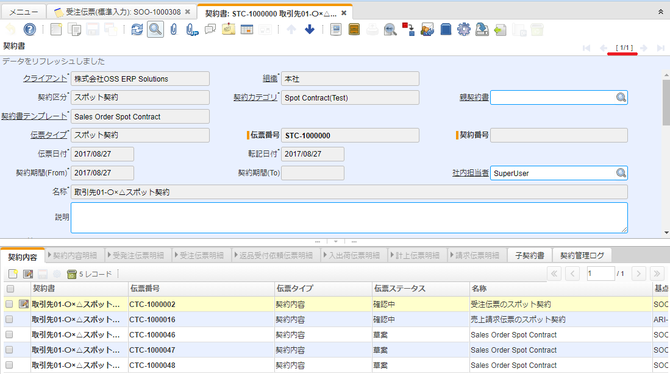Go to last page in detail pager
This screenshot has width=670, height=374.
click(657, 274)
